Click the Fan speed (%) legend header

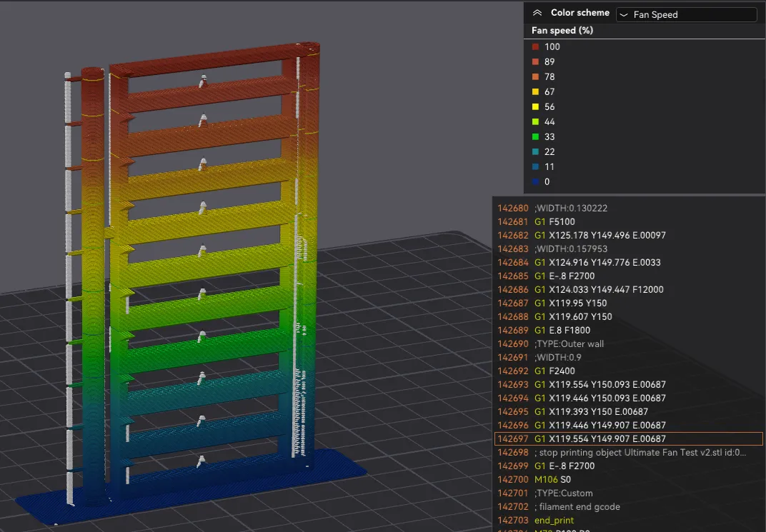point(562,31)
